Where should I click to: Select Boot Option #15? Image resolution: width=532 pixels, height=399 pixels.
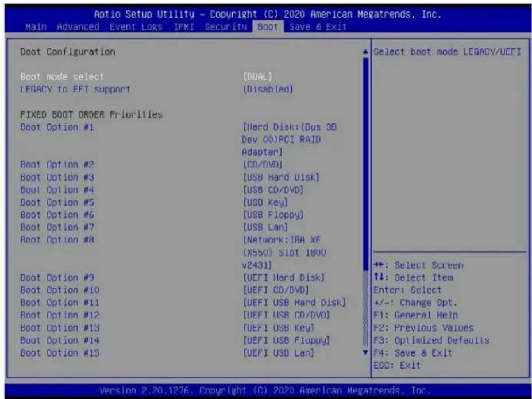[x=60, y=353]
